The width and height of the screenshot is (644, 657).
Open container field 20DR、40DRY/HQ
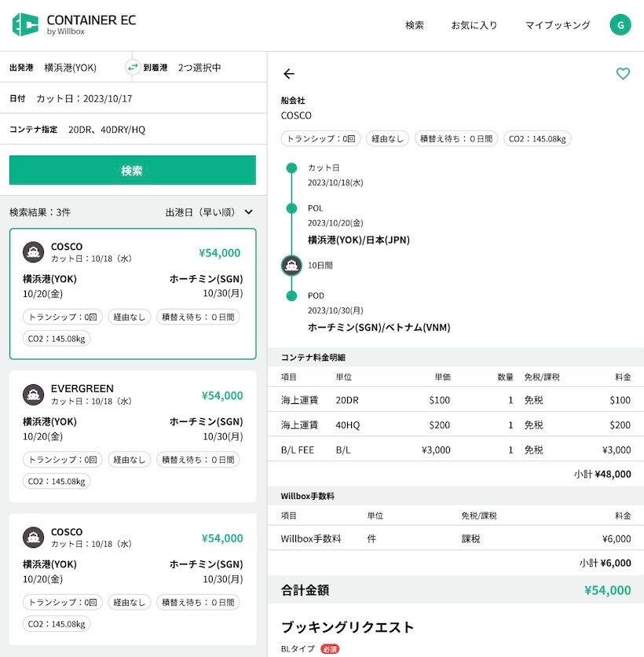coord(134,130)
